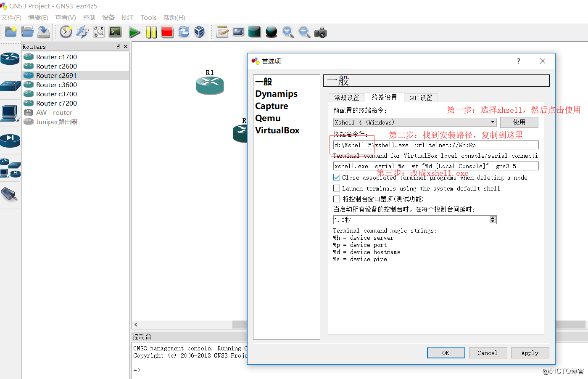The width and height of the screenshot is (588, 379).
Task: Select Dynamips in preferences list
Action: (277, 94)
